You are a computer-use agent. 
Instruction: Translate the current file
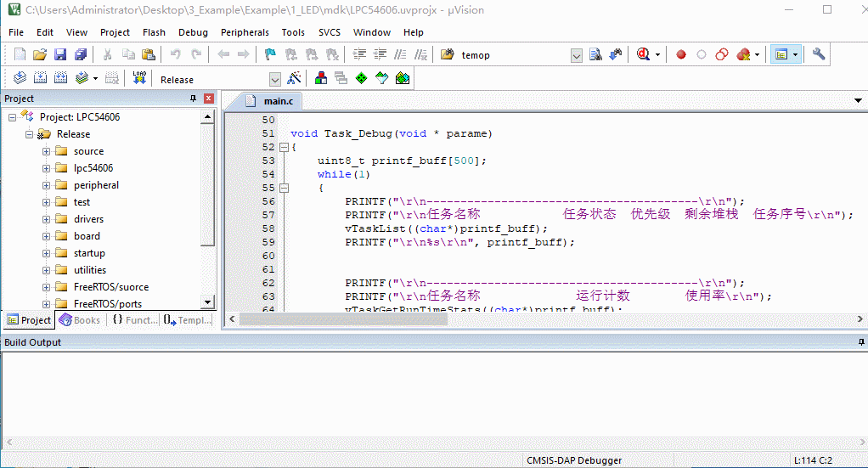20,78
